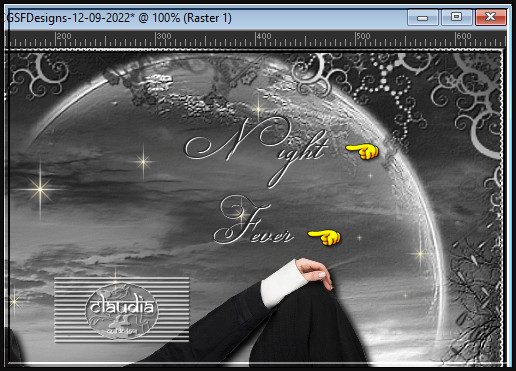Click the 300 mark on the ruler
The image size is (516, 371).
point(163,36)
